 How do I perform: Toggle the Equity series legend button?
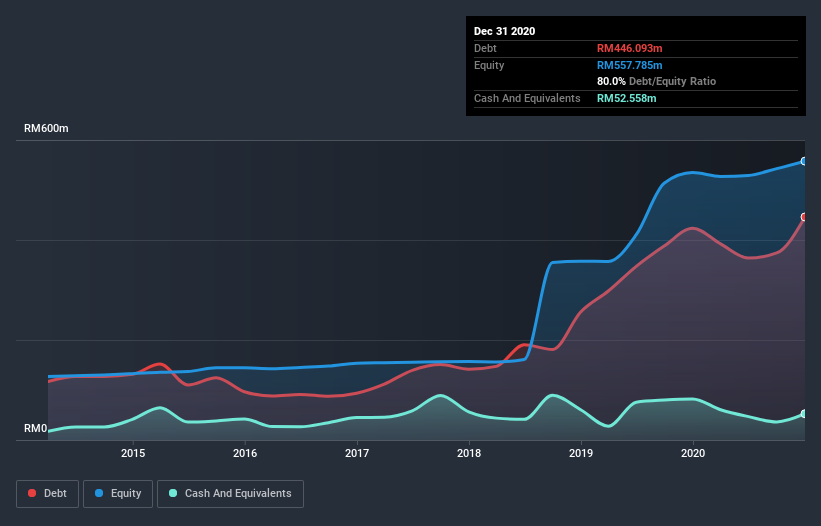tap(118, 494)
